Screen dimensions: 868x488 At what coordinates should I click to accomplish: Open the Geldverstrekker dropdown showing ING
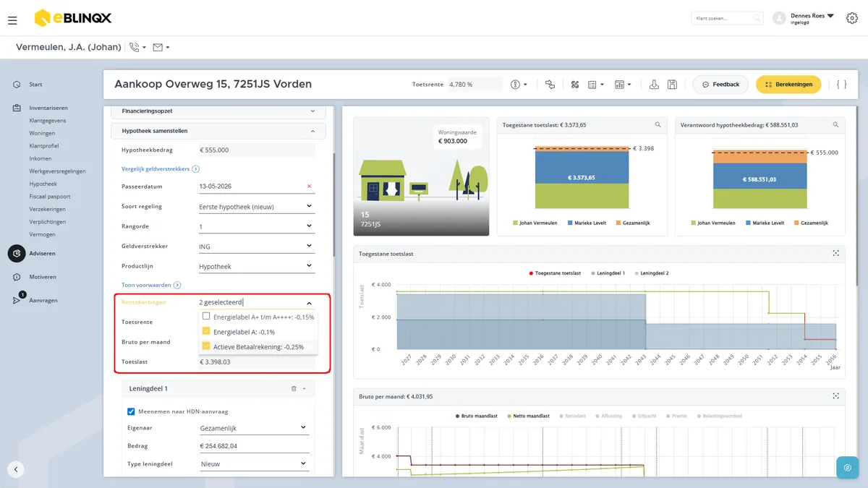[256, 247]
